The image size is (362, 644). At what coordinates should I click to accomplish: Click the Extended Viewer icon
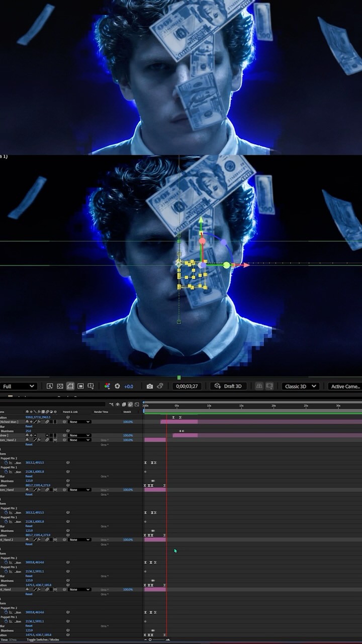[270, 386]
